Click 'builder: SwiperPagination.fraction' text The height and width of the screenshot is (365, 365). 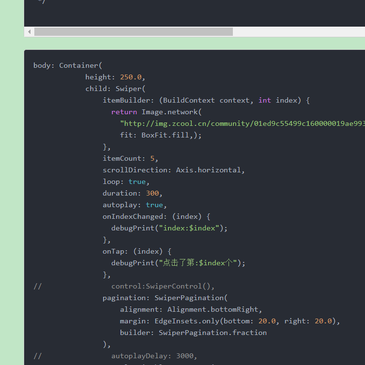coord(193,333)
